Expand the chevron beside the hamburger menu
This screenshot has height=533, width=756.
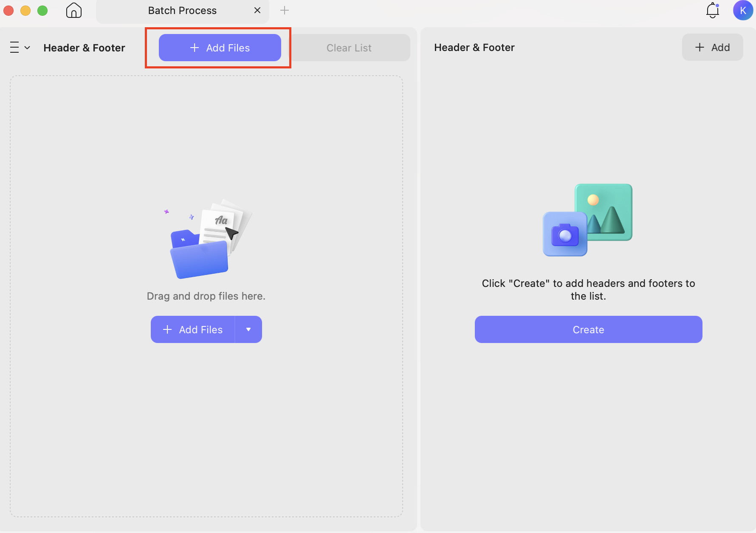27,47
